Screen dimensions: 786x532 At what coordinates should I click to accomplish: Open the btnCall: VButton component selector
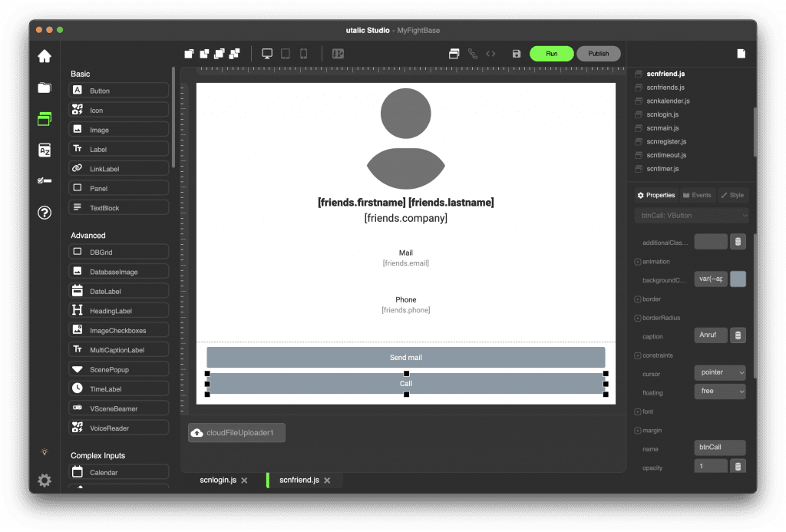692,216
